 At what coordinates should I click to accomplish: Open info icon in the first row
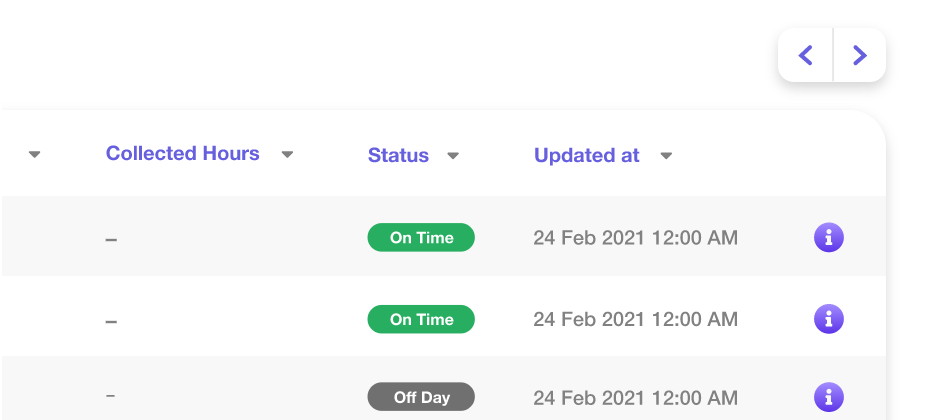click(829, 237)
